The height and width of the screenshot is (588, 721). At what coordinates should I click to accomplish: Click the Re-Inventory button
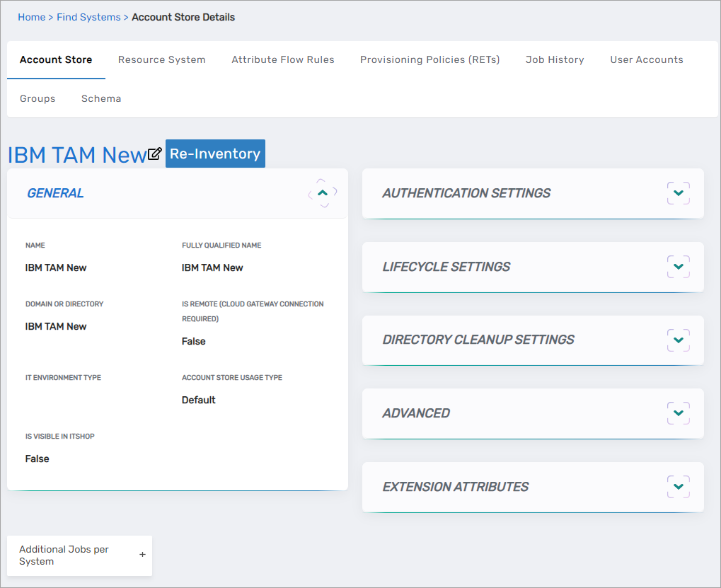point(215,154)
